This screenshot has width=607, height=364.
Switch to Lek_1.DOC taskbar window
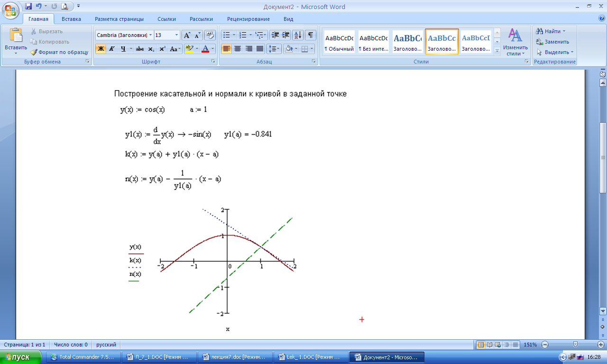point(312,357)
